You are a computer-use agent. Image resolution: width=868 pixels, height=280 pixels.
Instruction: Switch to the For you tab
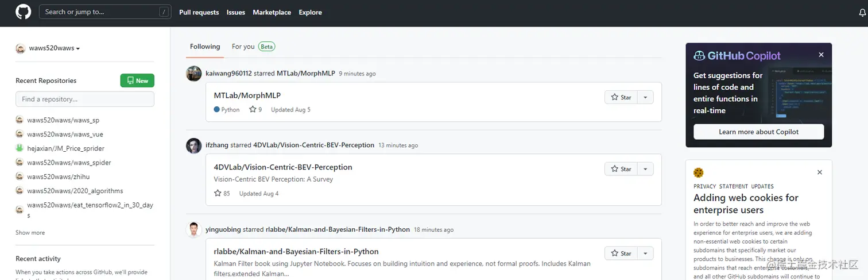pos(243,47)
